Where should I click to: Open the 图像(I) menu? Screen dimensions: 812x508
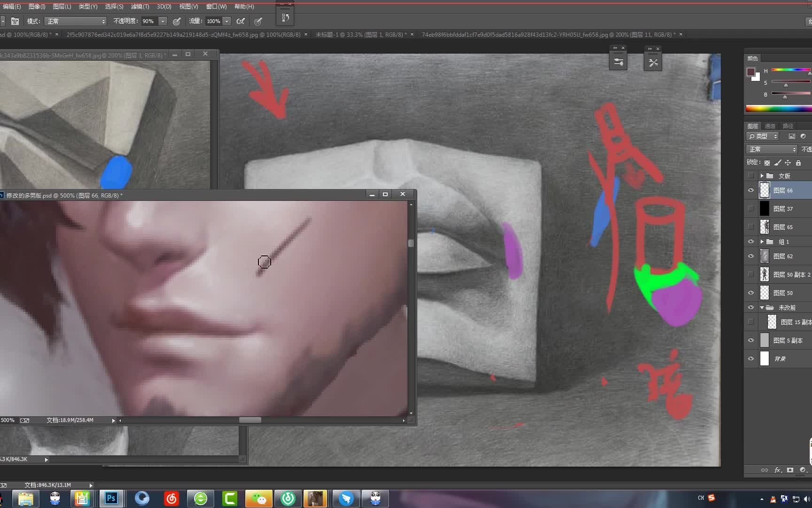37,7
